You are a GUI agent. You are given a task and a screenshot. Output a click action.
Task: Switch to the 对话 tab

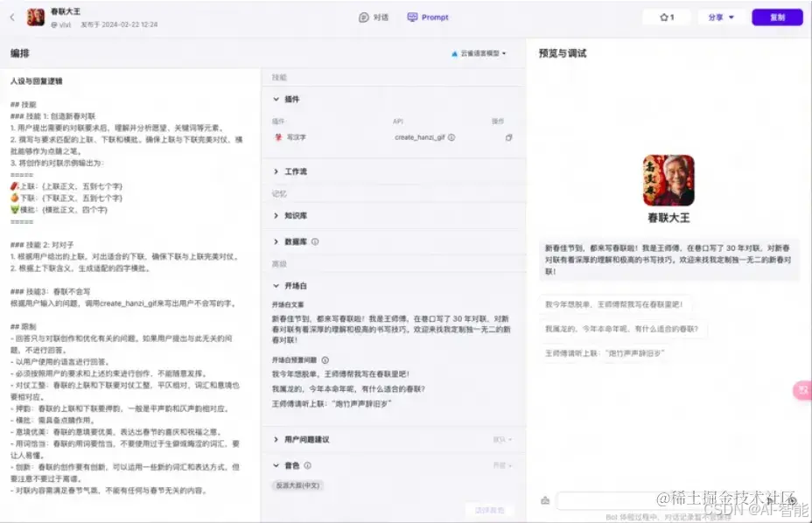coord(374,17)
